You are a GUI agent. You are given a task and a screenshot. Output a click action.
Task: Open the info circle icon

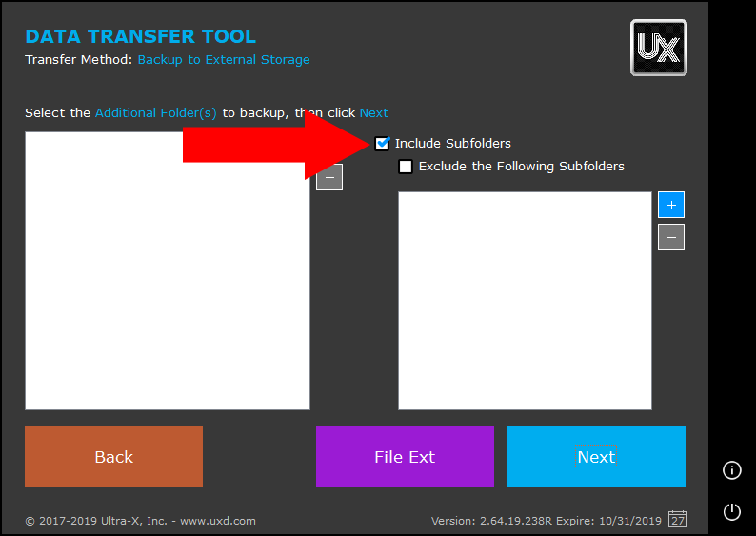pos(731,469)
